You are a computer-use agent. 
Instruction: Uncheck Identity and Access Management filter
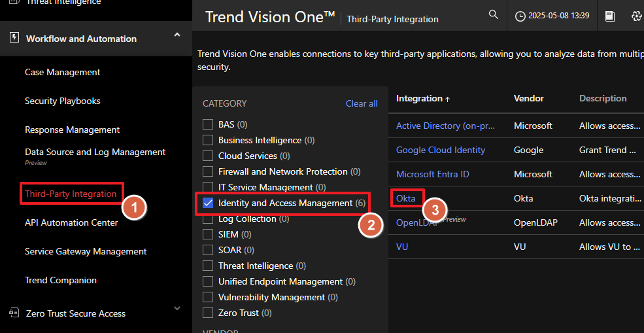[x=208, y=203]
